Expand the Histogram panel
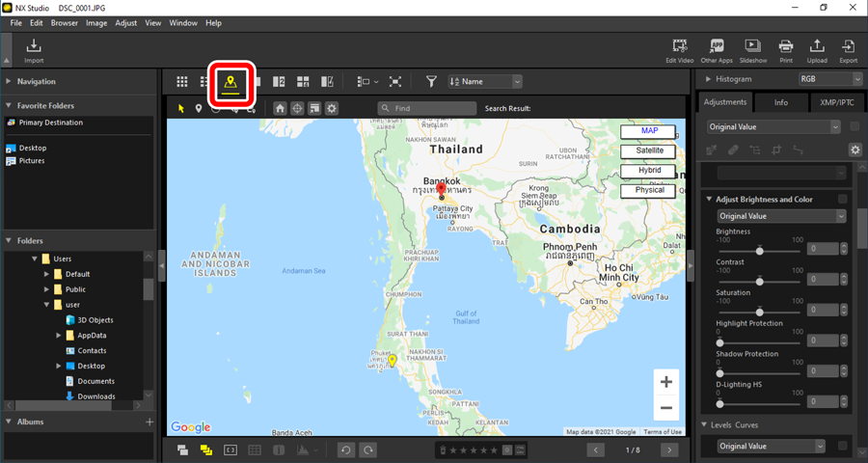The image size is (868, 463). coord(708,79)
